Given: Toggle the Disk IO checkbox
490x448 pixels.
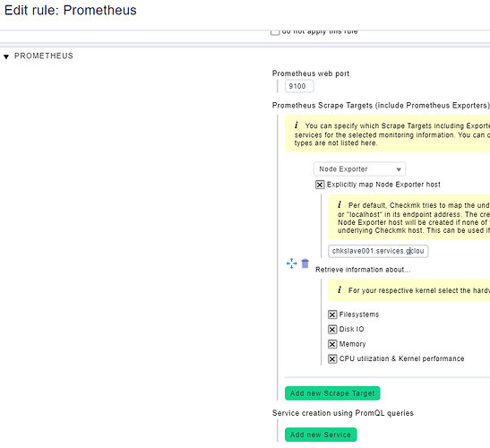Looking at the screenshot, I should coord(332,329).
